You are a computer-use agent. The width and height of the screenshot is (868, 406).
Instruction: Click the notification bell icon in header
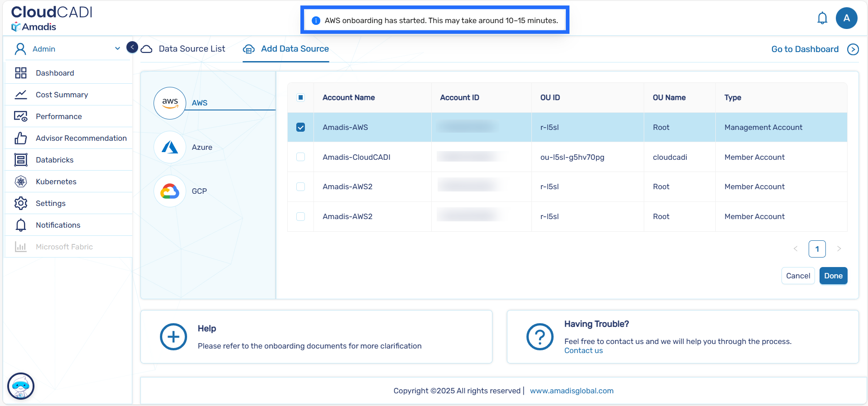pyautogui.click(x=822, y=19)
